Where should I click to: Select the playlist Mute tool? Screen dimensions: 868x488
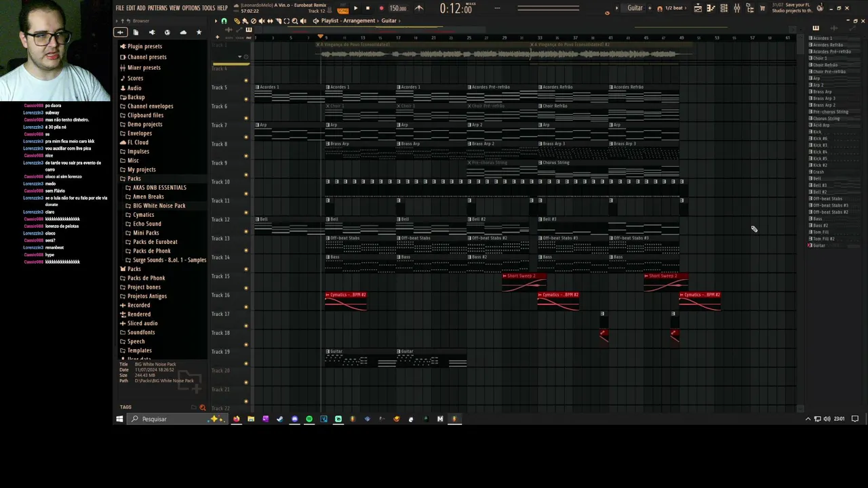(262, 21)
